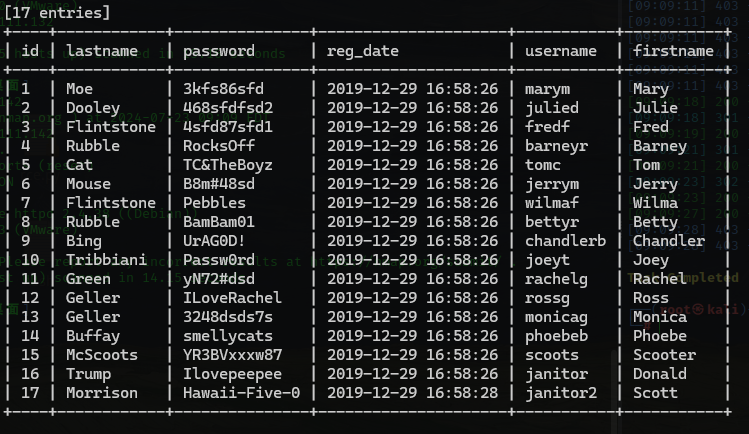Click the lastname 'McScoots'
This screenshot has width=749, height=434.
[102, 355]
